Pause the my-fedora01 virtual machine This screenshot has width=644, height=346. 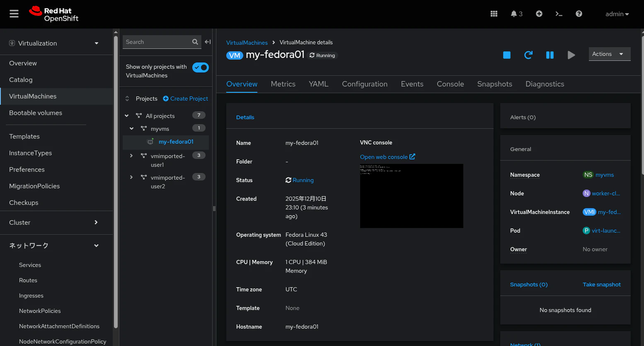coord(550,55)
